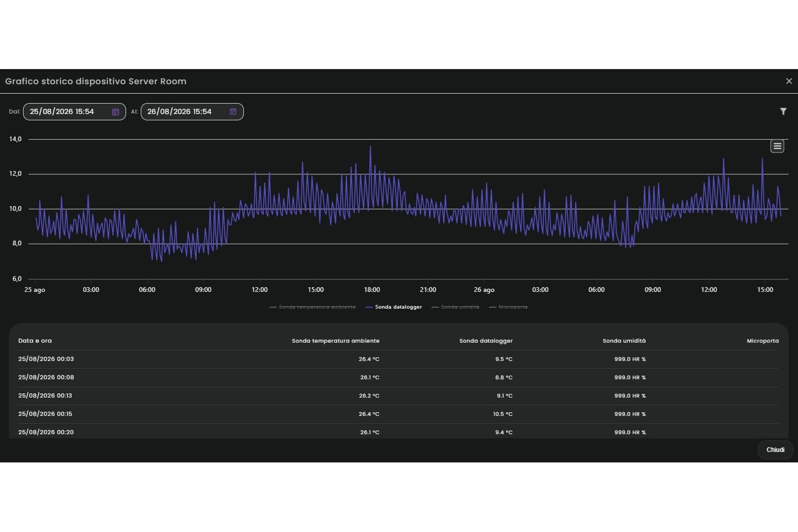This screenshot has width=798, height=532.
Task: Click the Dal start date field
Action: coord(74,112)
